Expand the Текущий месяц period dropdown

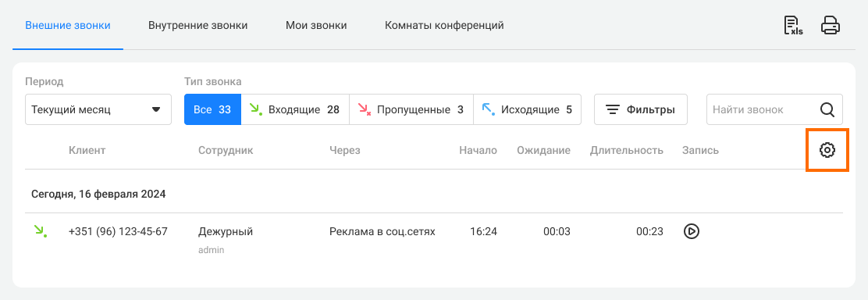[98, 110]
